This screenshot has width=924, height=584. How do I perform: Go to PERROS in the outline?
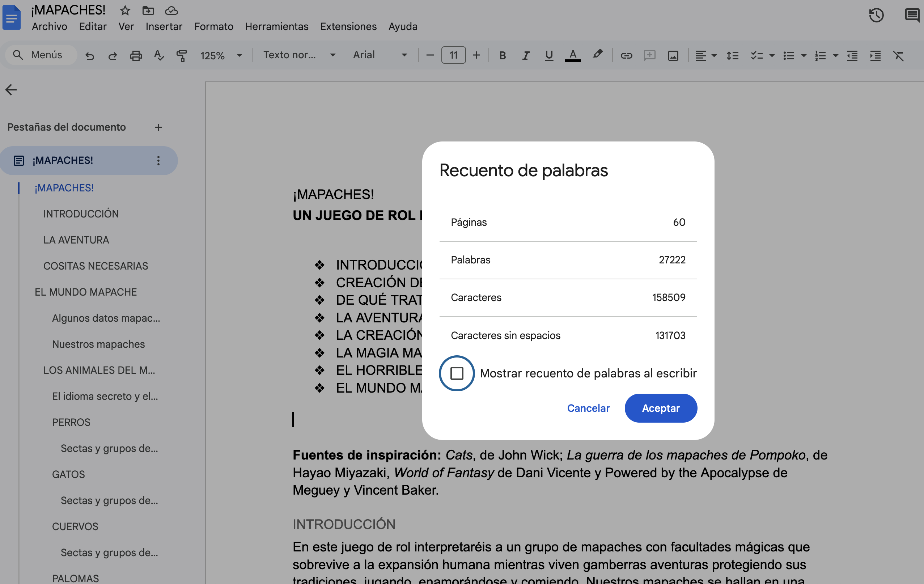tap(71, 423)
